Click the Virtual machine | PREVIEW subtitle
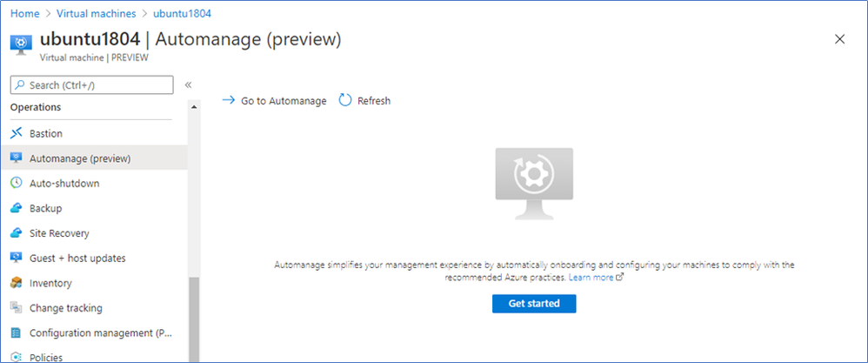Screen dimensions: 868x363 pos(94,57)
